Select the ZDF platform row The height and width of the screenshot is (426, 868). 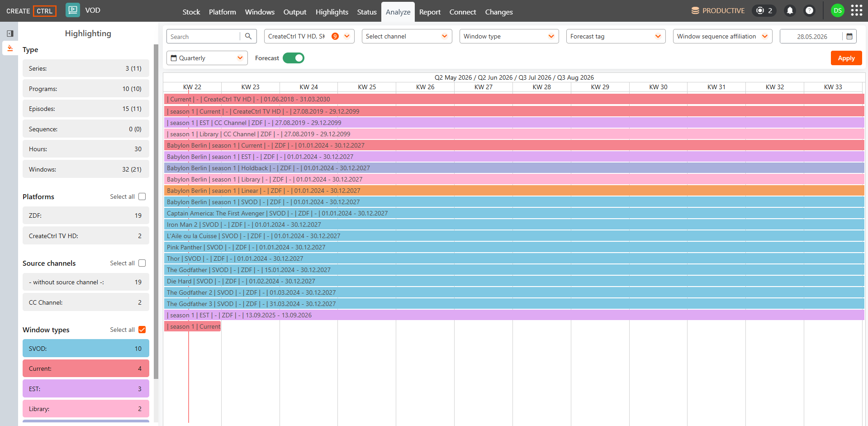(x=86, y=215)
